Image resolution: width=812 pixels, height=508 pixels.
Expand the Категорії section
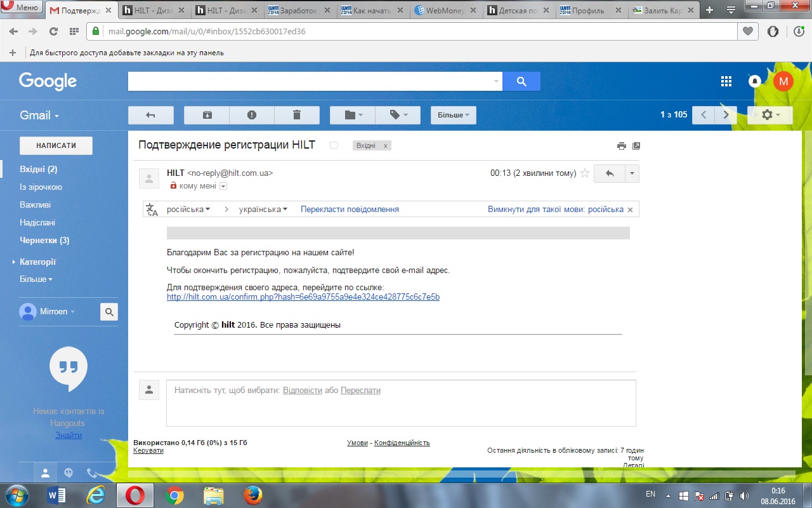pyautogui.click(x=35, y=262)
